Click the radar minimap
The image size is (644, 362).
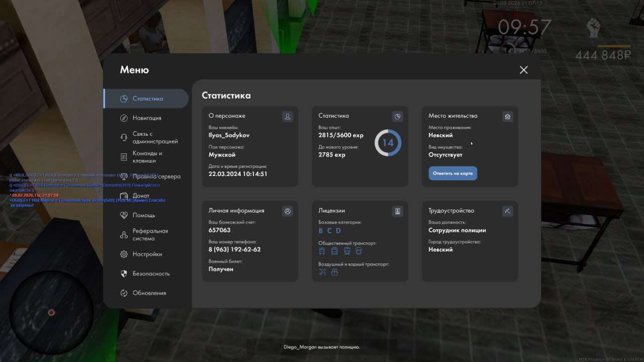[51, 312]
